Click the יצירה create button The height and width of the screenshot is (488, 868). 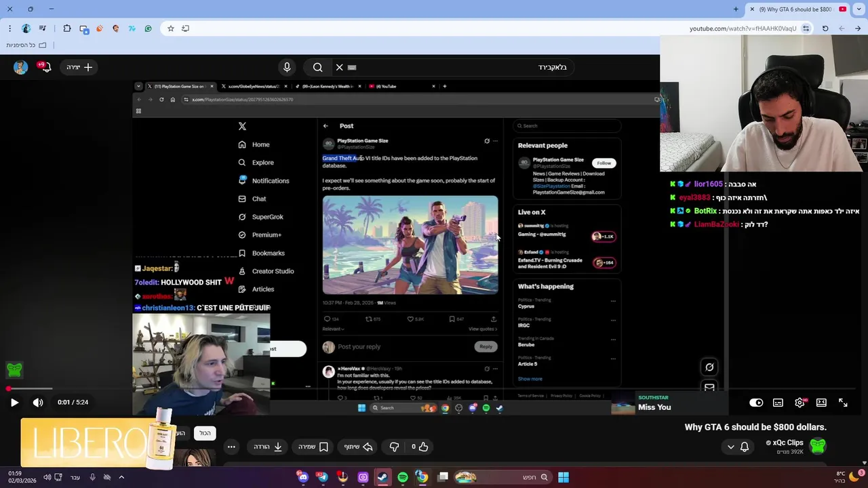[x=79, y=67]
